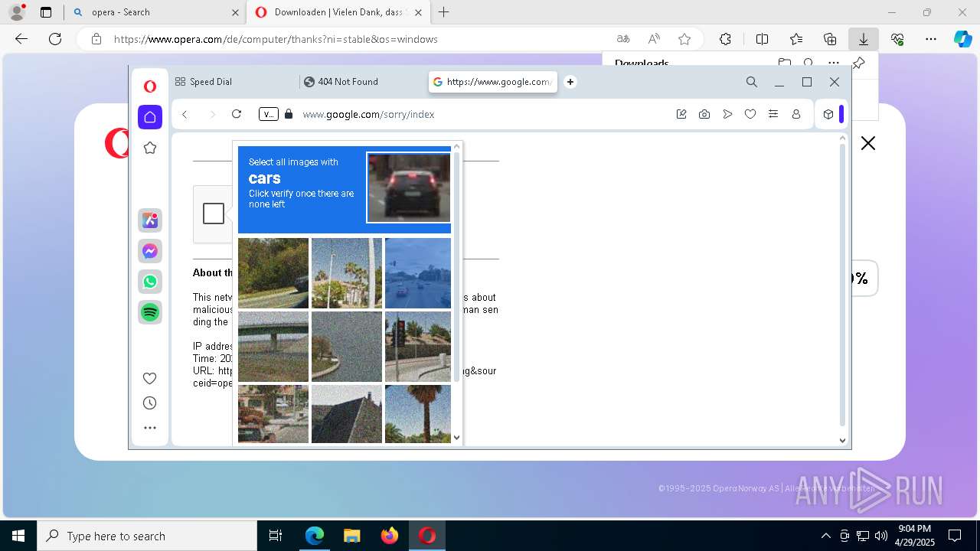This screenshot has height=551, width=980.
Task: Open VPN badge in Opera address bar
Action: click(x=268, y=114)
